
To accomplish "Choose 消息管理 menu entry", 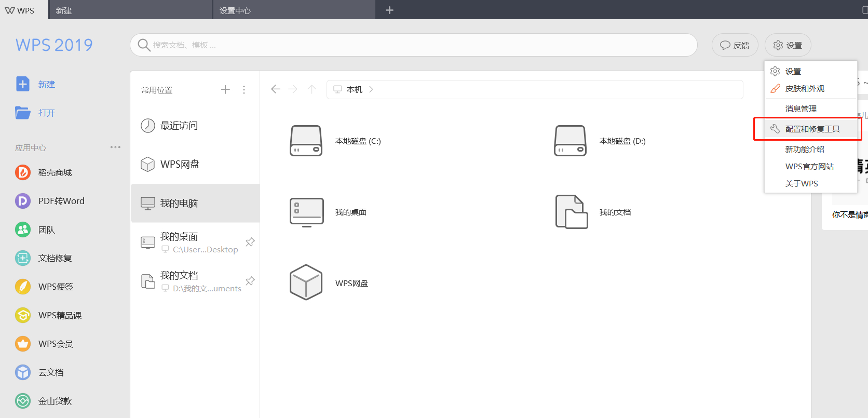I will click(810, 109).
